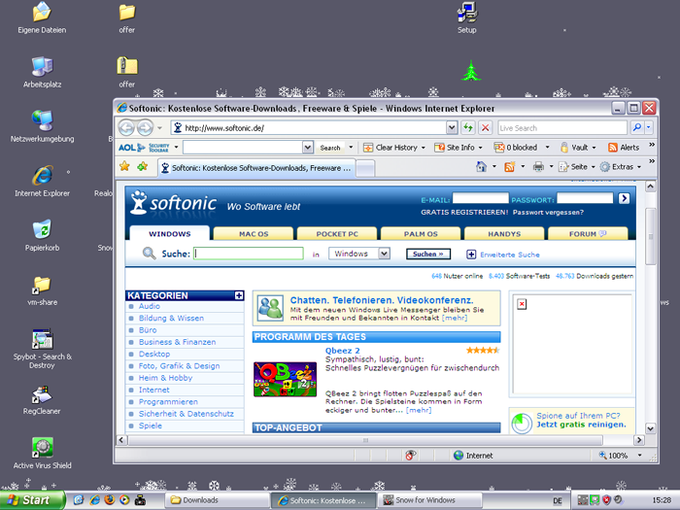Image resolution: width=680 pixels, height=510 pixels.
Task: Open the AOL toolbar search box dropdown
Action: tap(307, 147)
